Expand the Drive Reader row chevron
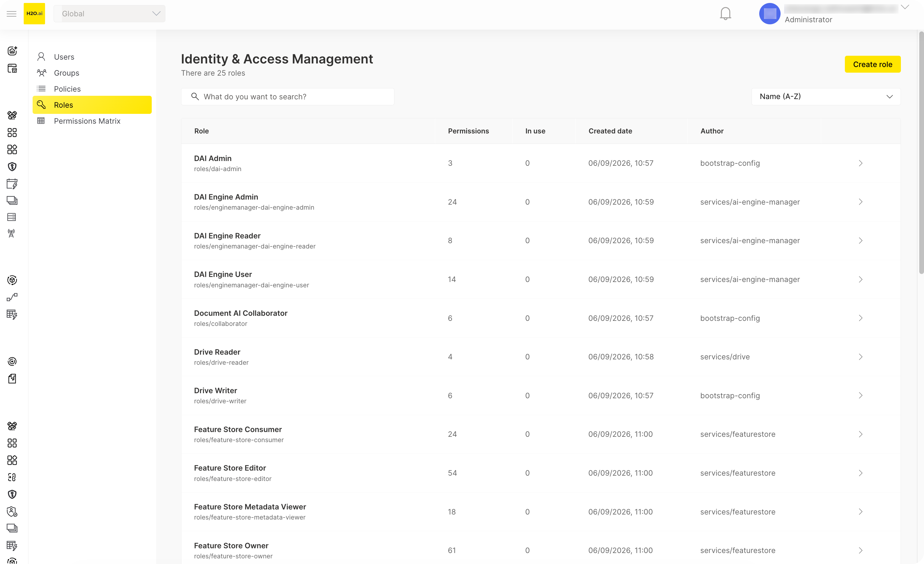 pyautogui.click(x=861, y=357)
